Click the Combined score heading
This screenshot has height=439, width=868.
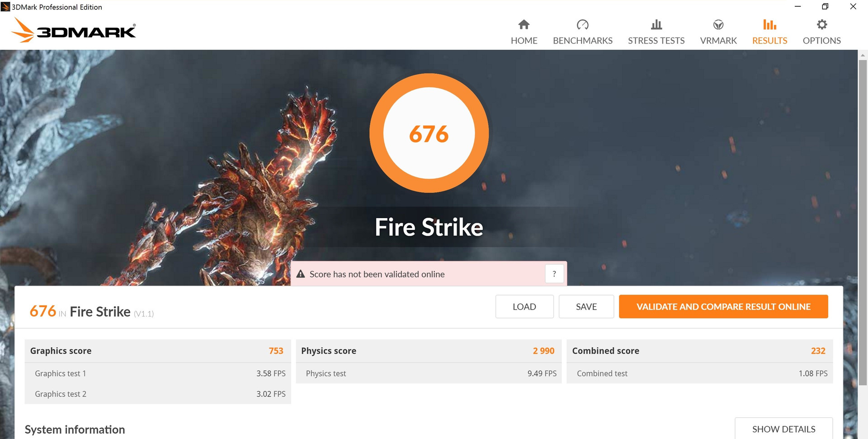coord(606,351)
